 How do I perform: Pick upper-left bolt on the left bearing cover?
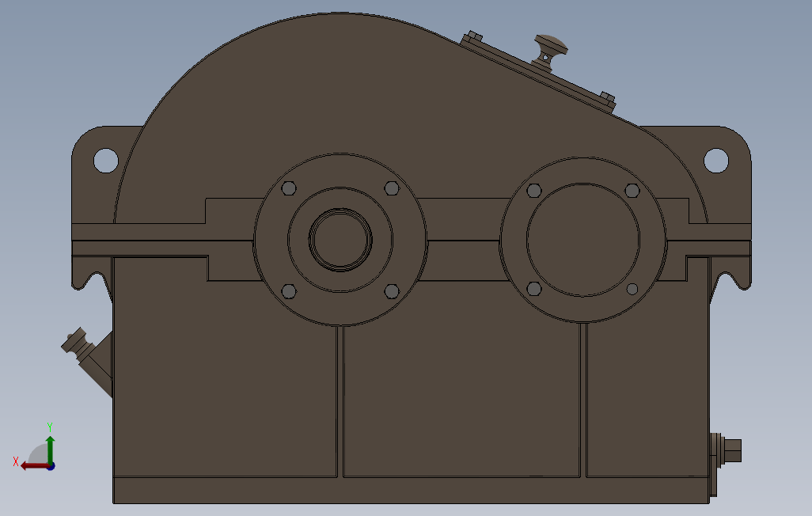coord(289,188)
